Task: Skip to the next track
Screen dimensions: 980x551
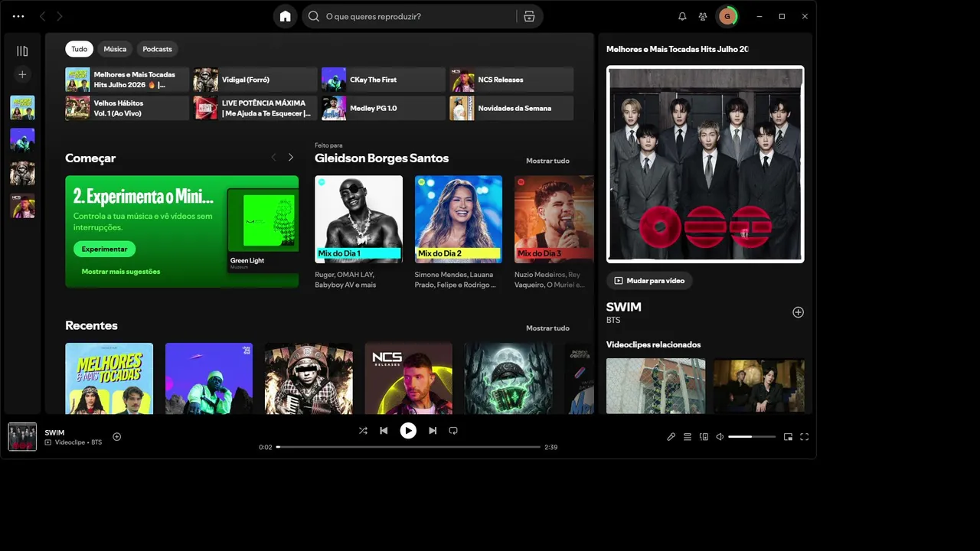Action: click(x=433, y=431)
